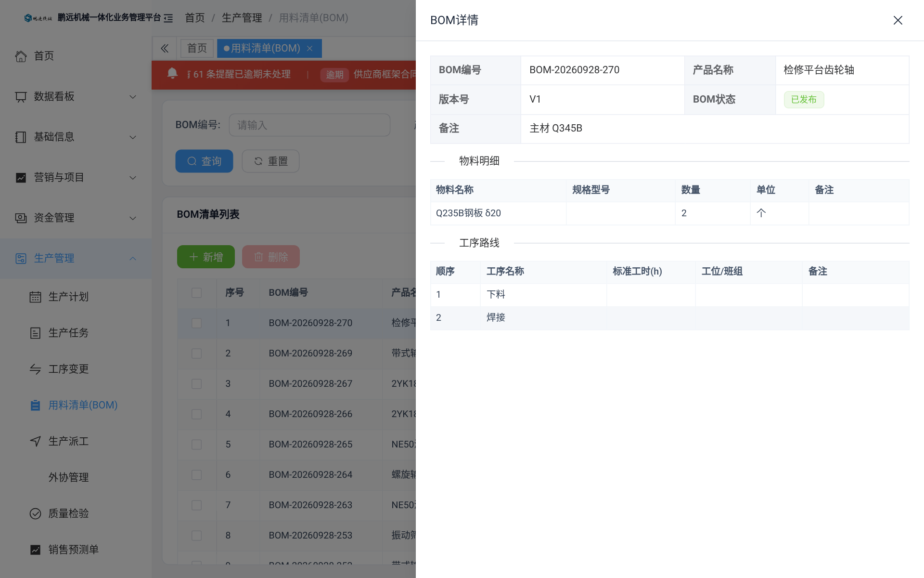Toggle the select-all header checkbox
This screenshot has height=578, width=924.
(196, 293)
